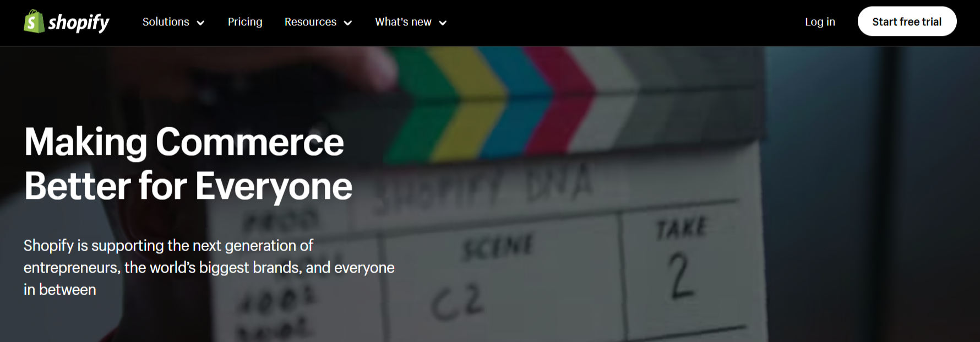Click the paragraph about supporting entrepreneurs

coord(209,267)
